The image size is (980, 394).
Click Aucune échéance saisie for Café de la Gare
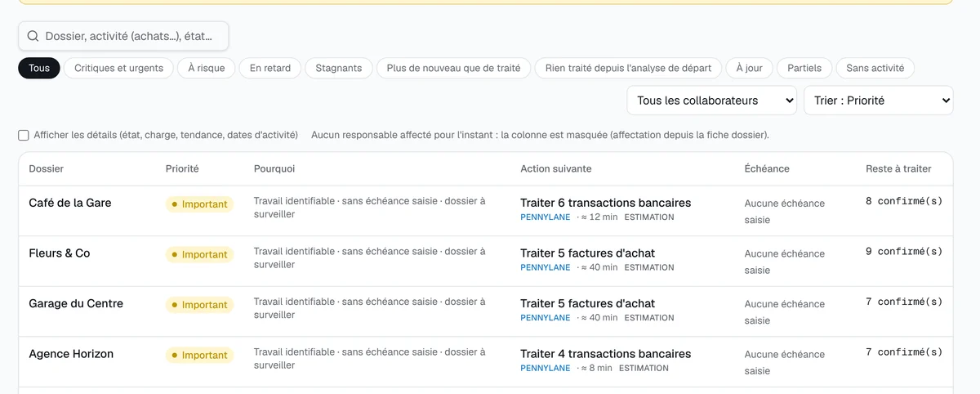tap(785, 212)
